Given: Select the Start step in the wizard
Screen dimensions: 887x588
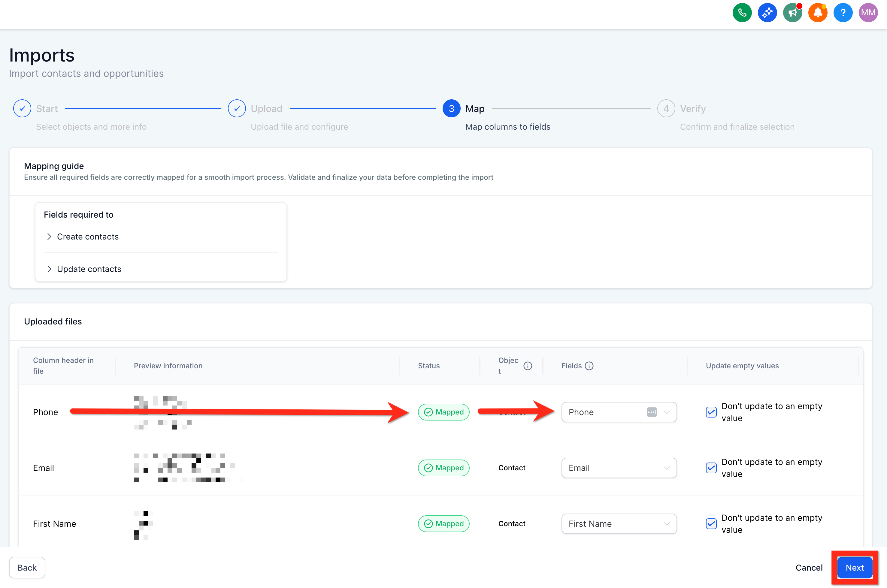Looking at the screenshot, I should pyautogui.click(x=22, y=108).
